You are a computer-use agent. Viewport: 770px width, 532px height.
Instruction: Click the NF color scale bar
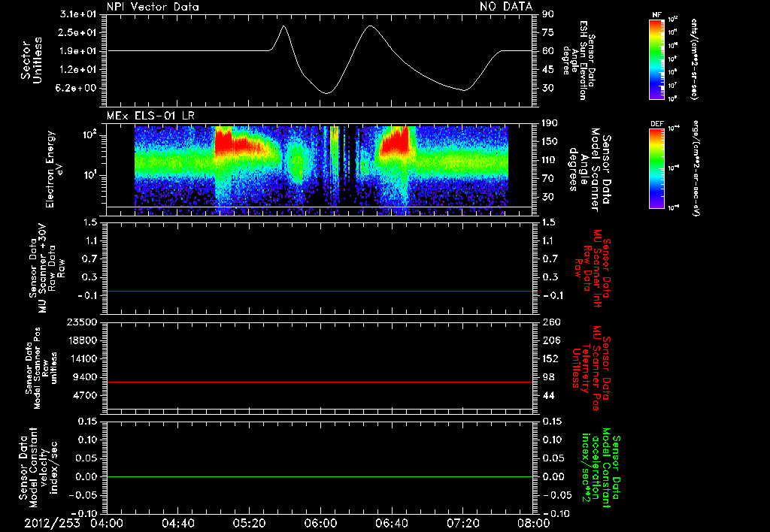click(x=657, y=59)
